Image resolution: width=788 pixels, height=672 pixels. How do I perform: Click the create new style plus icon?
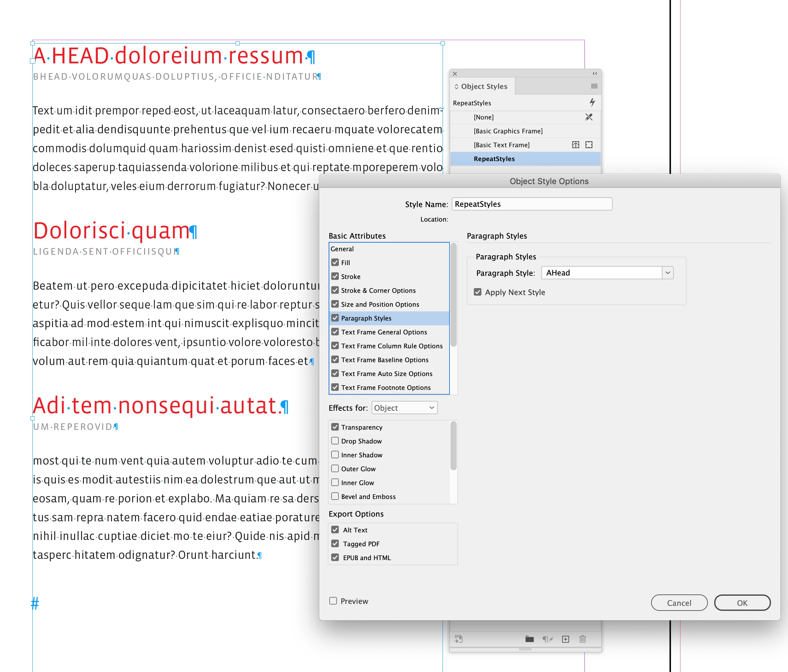click(566, 639)
